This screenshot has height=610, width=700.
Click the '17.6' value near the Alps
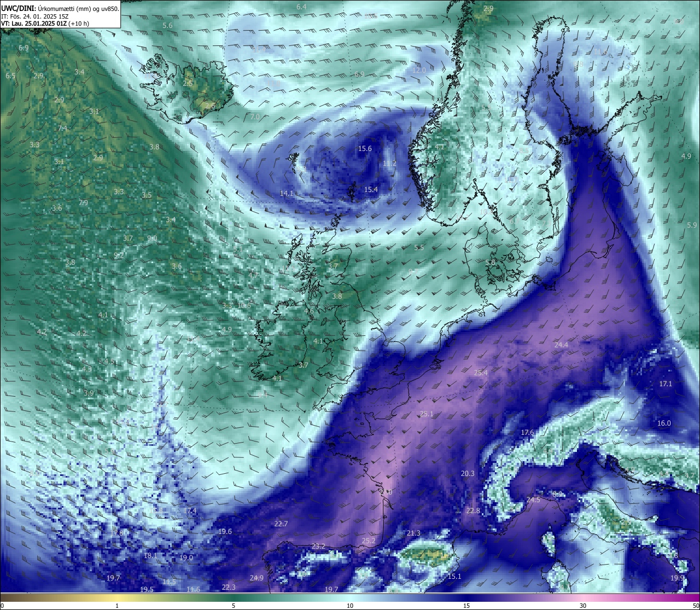coord(527,433)
